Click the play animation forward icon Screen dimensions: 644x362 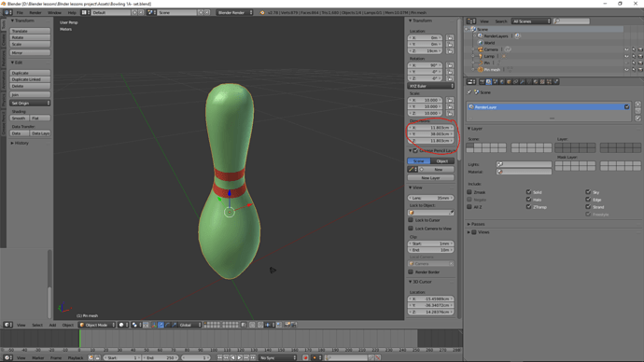click(x=240, y=358)
